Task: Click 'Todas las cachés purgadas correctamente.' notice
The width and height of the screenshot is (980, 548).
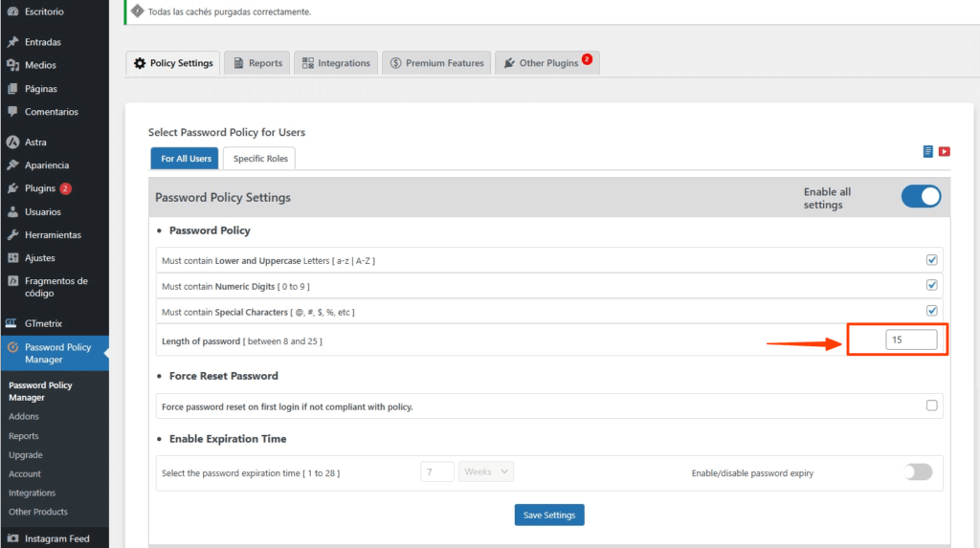Action: tap(230, 11)
